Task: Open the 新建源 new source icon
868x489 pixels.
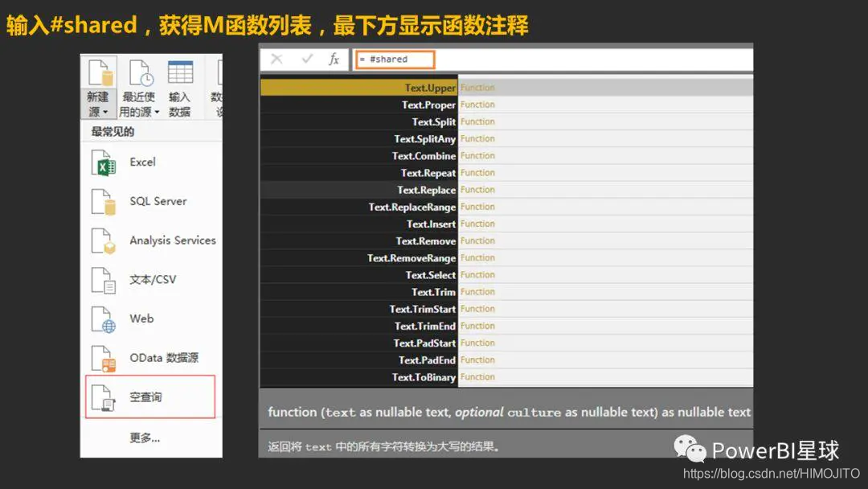Action: 100,74
